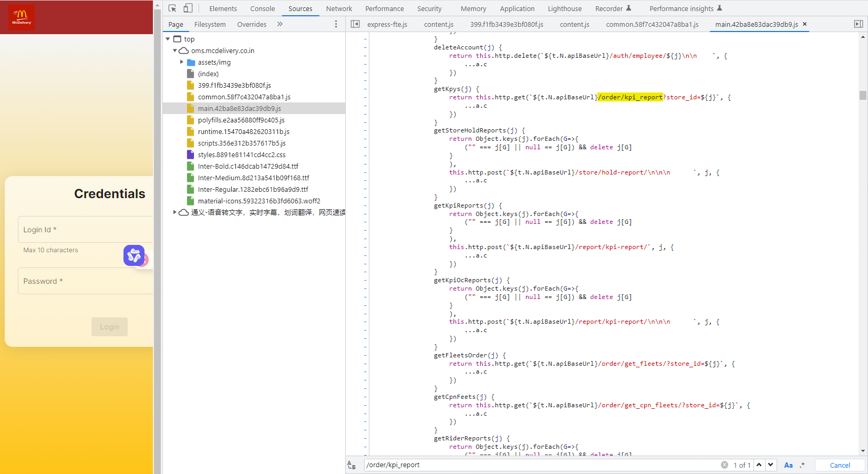The height and width of the screenshot is (474, 868).
Task: Open the Filesystem tab
Action: (x=210, y=25)
